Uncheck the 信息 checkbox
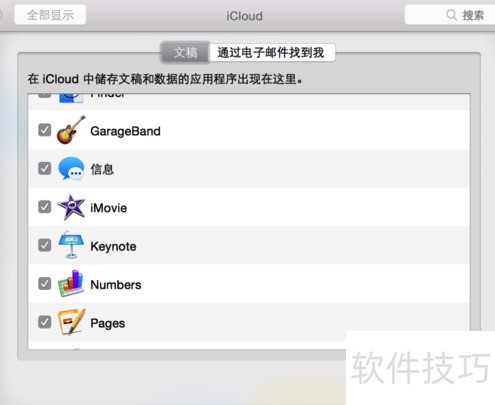 (x=44, y=168)
